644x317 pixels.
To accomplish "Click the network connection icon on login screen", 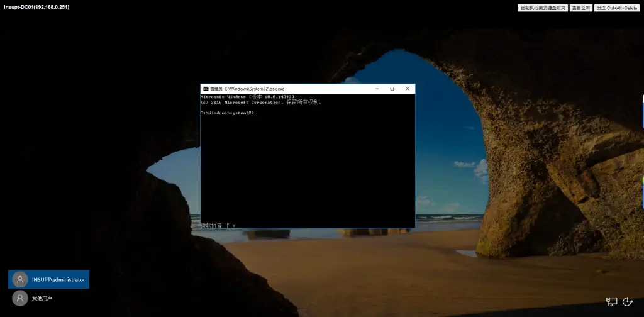I will click(x=611, y=302).
